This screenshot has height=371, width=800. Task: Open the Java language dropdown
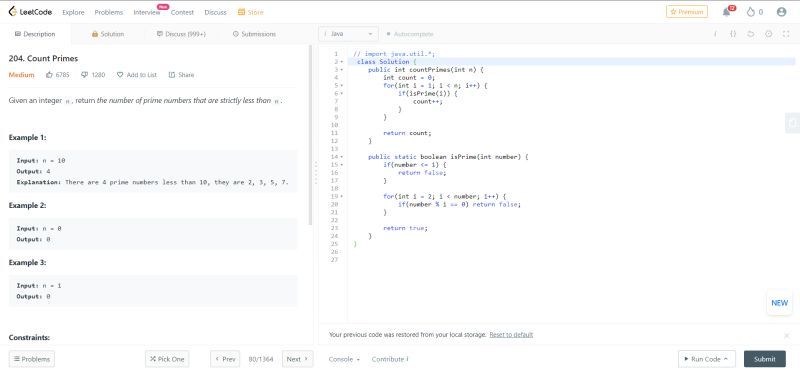349,34
